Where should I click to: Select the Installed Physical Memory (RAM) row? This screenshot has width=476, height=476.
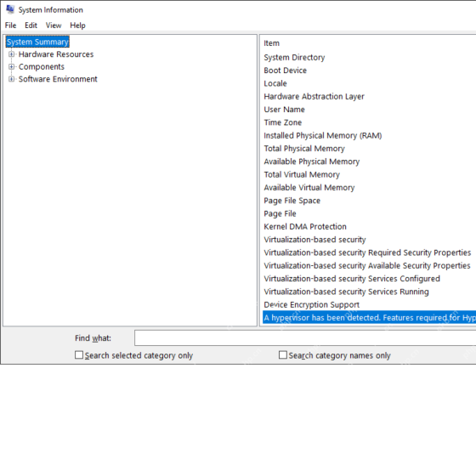point(369,135)
